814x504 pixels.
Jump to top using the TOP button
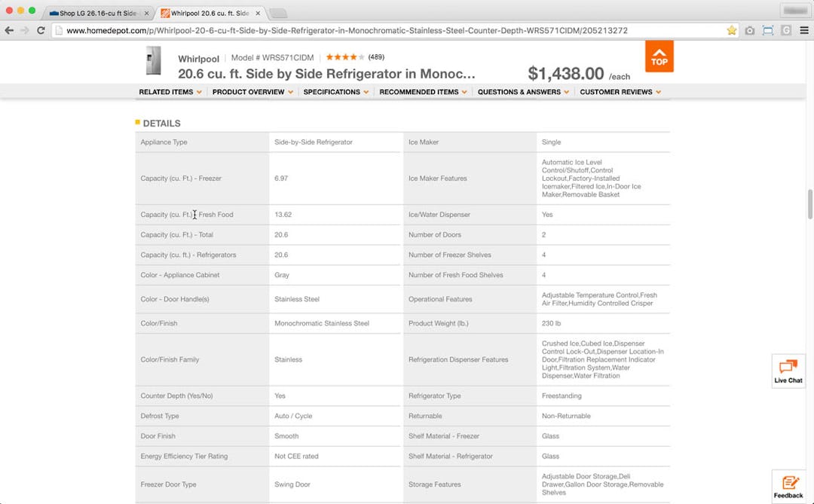[x=659, y=57]
